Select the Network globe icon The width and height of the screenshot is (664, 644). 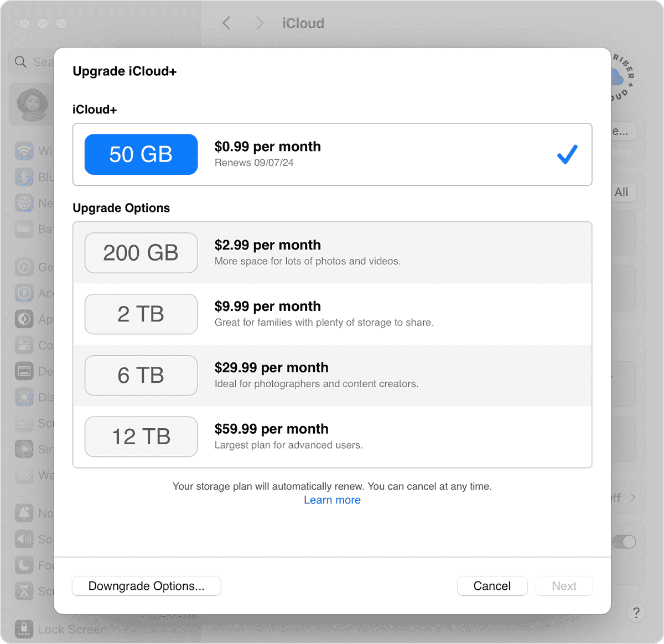(x=24, y=203)
